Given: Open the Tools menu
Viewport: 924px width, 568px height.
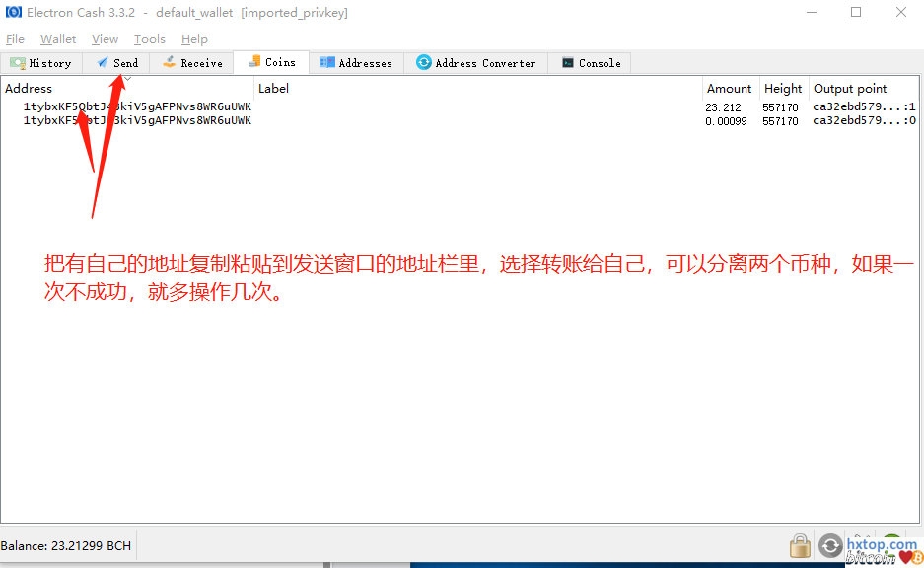Looking at the screenshot, I should click(x=150, y=39).
